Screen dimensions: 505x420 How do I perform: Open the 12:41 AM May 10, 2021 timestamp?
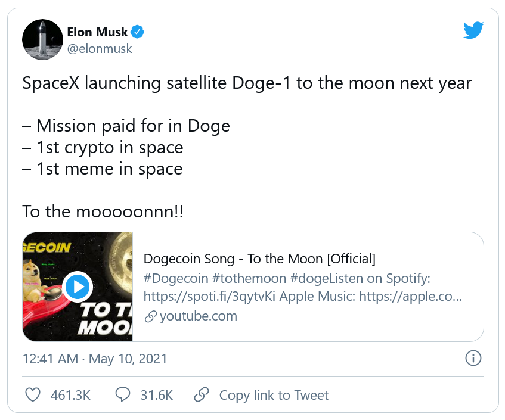pyautogui.click(x=95, y=359)
